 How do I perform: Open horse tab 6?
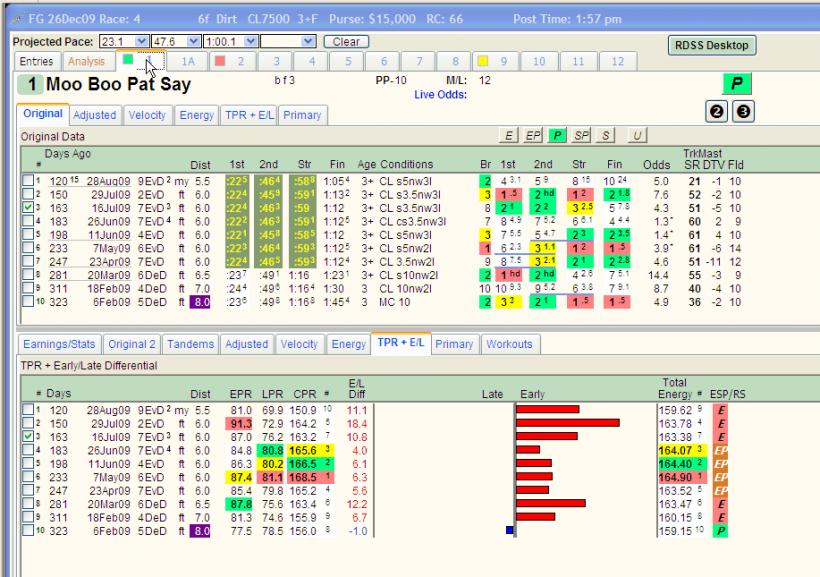(383, 62)
